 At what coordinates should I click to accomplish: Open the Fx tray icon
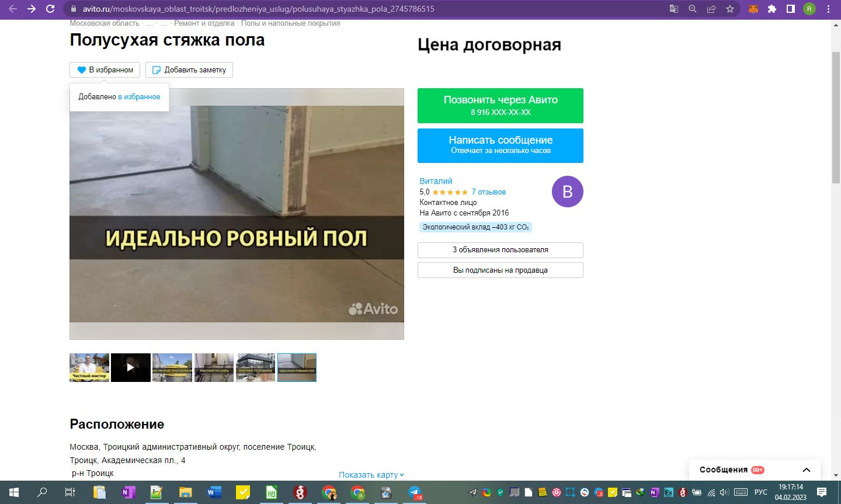[669, 492]
